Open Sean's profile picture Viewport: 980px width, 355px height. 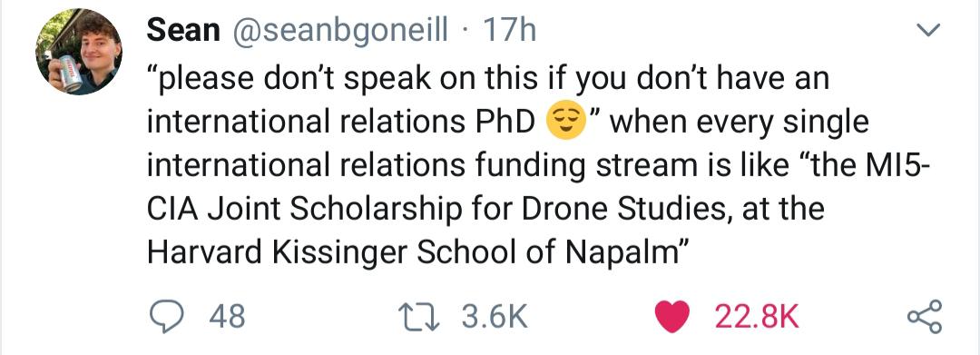(77, 52)
